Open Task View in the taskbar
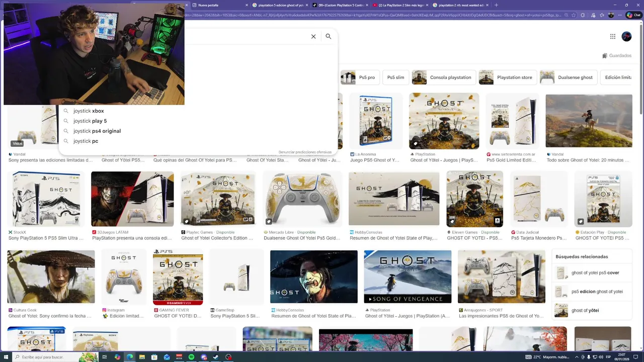This screenshot has width=644, height=362. pos(105,357)
